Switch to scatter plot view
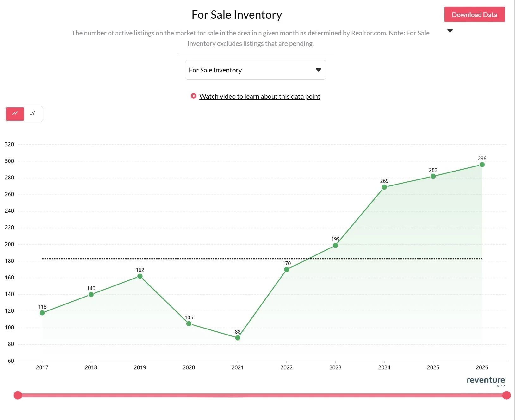The height and width of the screenshot is (420, 515). [33, 114]
